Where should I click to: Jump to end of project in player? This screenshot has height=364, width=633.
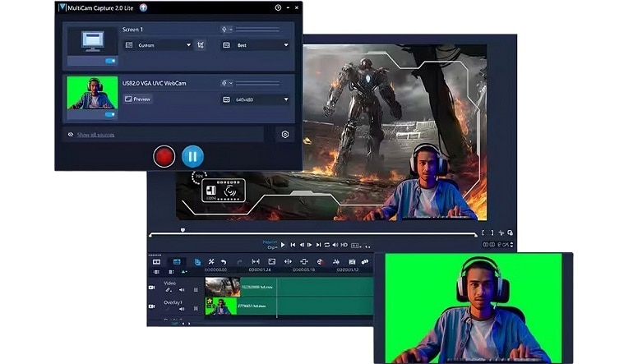tap(318, 245)
